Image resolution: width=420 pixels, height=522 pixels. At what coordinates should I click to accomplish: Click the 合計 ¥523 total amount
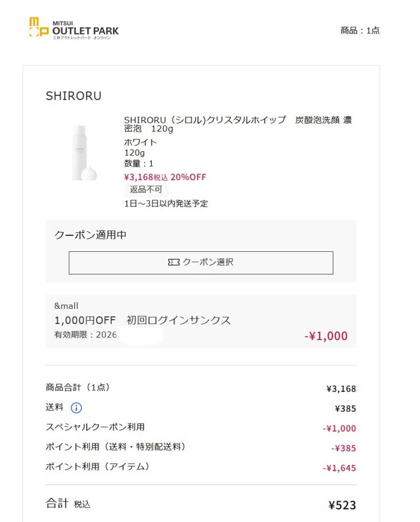[x=342, y=505]
